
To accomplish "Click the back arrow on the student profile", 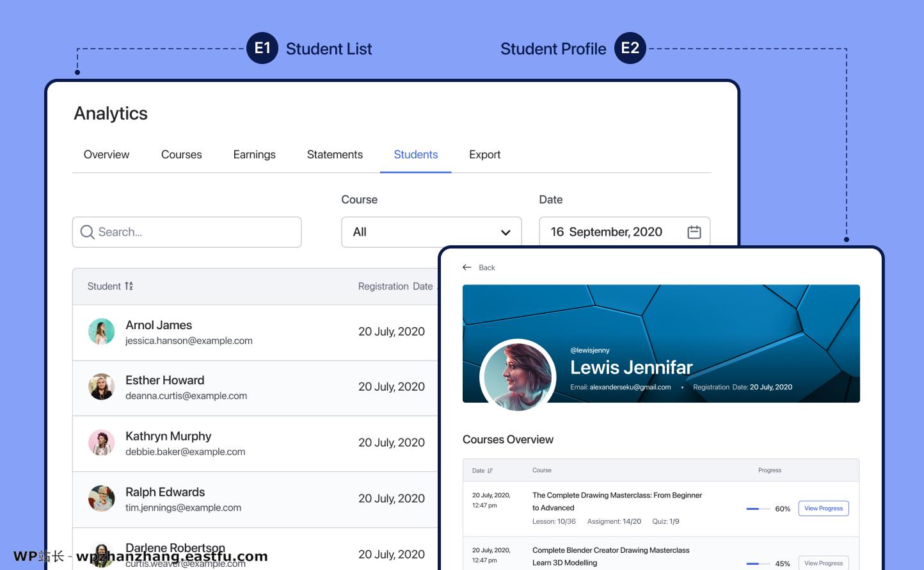I will [x=467, y=267].
